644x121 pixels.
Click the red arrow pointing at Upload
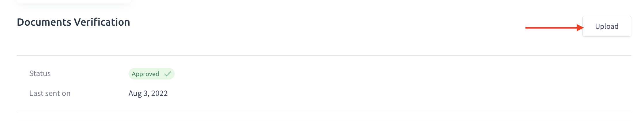point(555,28)
